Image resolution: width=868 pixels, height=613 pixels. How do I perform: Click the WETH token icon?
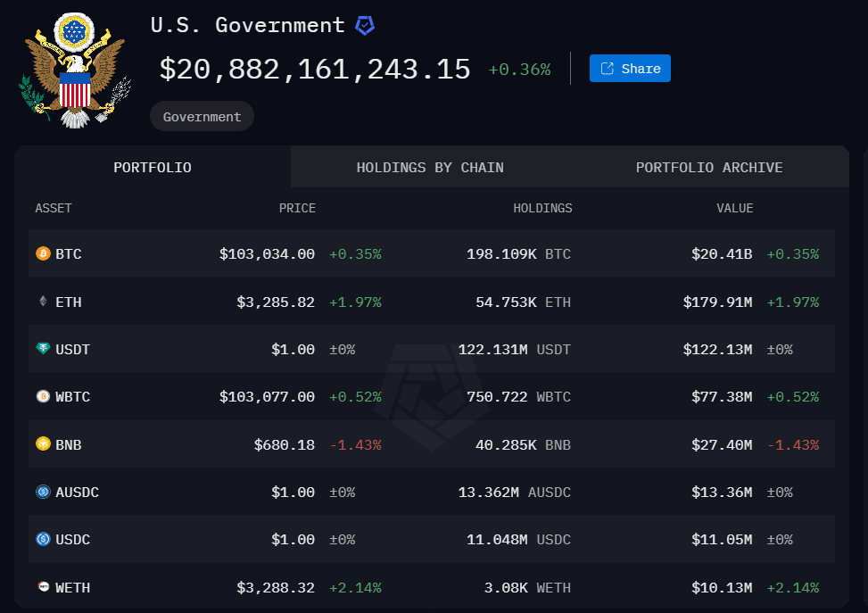[x=43, y=586]
